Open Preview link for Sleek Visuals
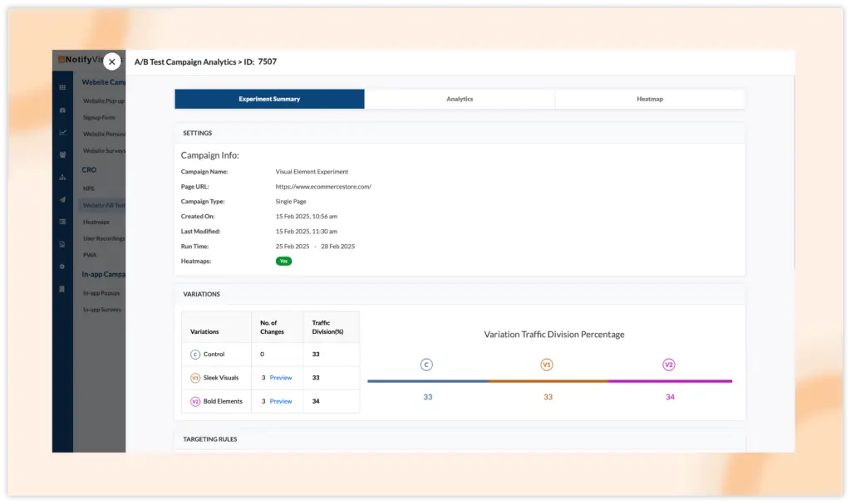The height and width of the screenshot is (504, 851). (x=281, y=378)
